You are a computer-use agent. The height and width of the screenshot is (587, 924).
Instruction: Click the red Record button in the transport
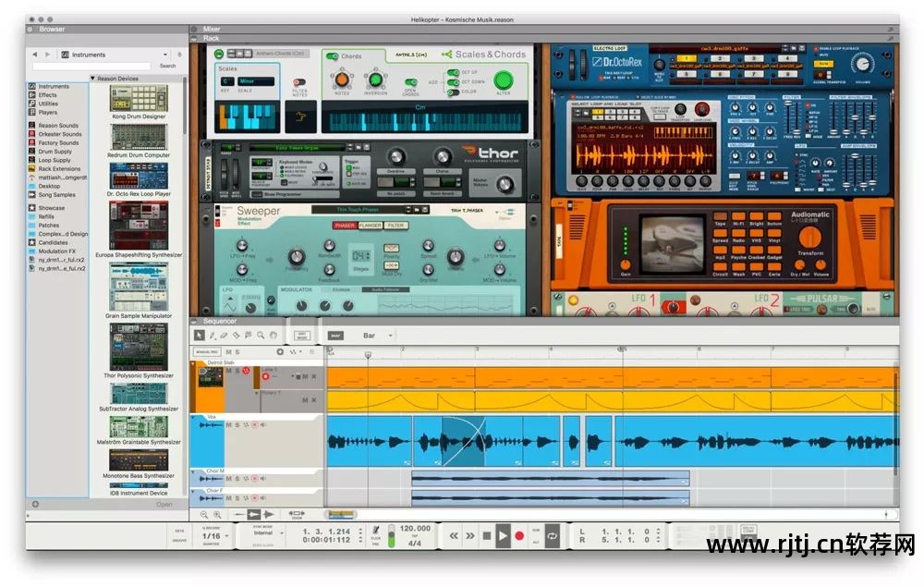(x=519, y=536)
